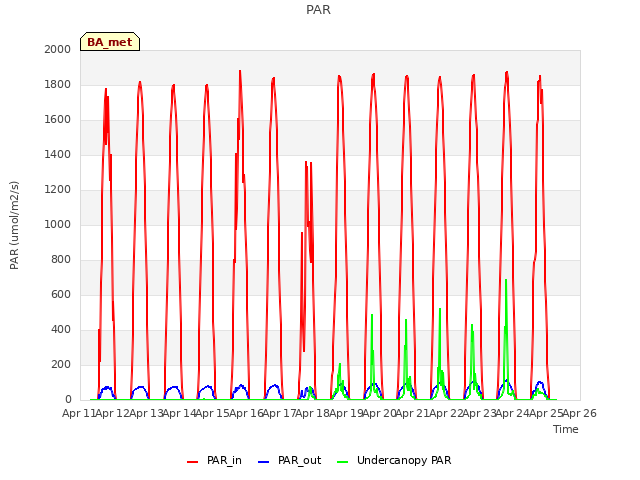Screen dimensions: 640x480
Task: Click the BA_met annotation label
Action: coord(110,42)
